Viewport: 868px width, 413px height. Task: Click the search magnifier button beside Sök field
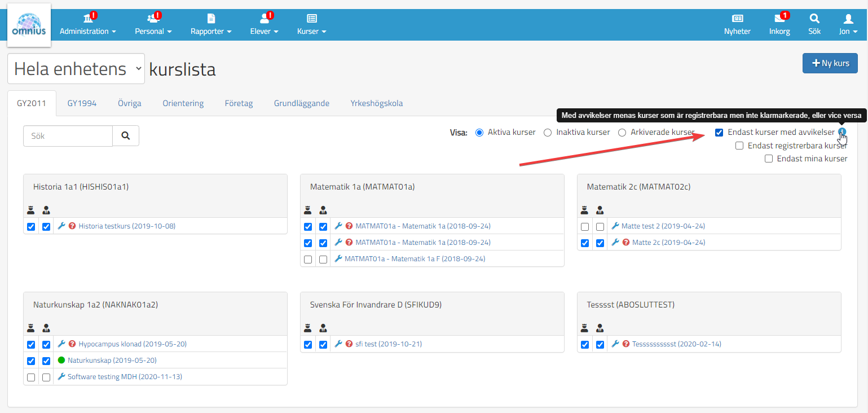126,136
